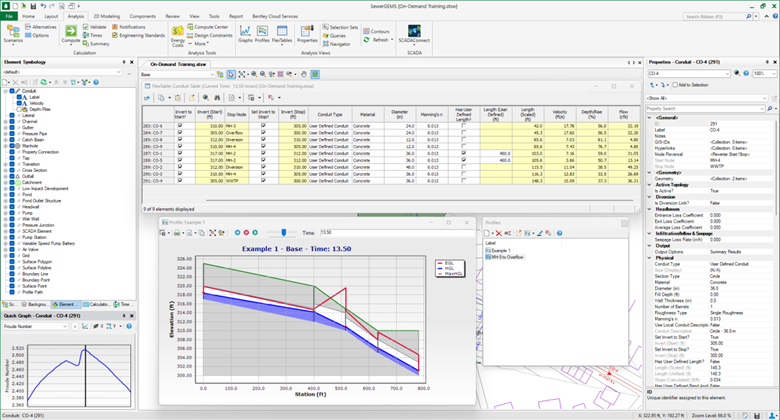This screenshot has height=420, width=780.
Task: Launch SCADAConnect from the ribbon
Action: tap(414, 34)
